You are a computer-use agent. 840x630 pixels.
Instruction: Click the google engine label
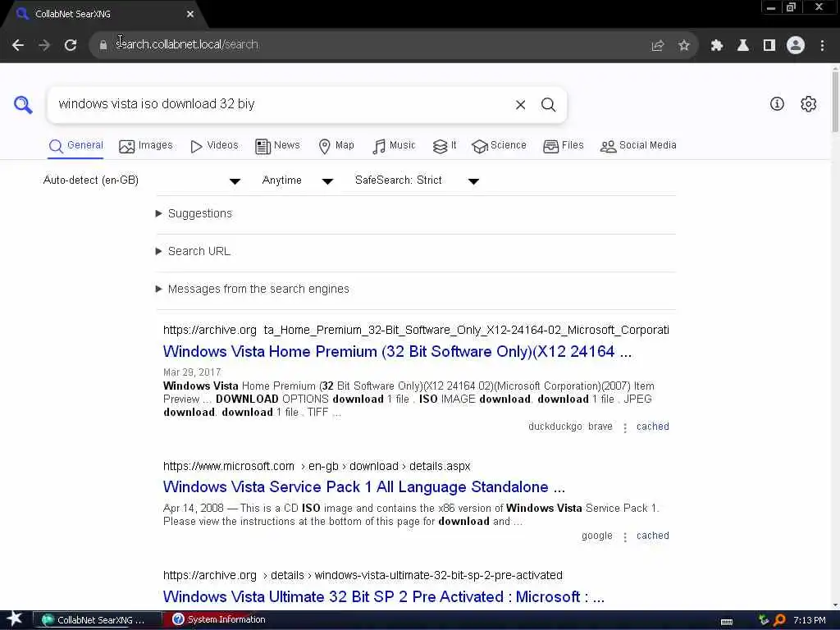point(597,536)
